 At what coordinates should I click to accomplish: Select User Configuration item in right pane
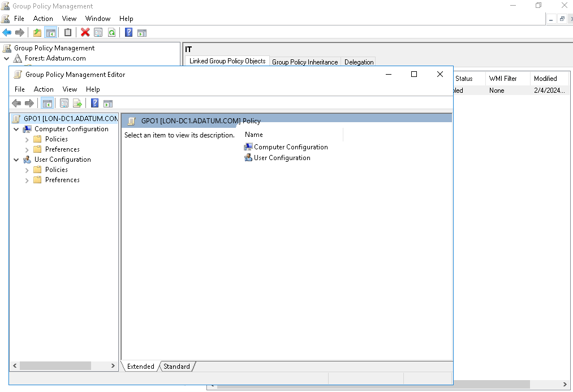(x=282, y=158)
